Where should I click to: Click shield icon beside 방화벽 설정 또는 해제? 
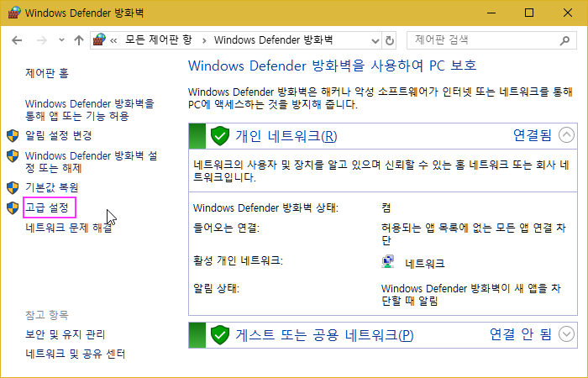point(13,156)
